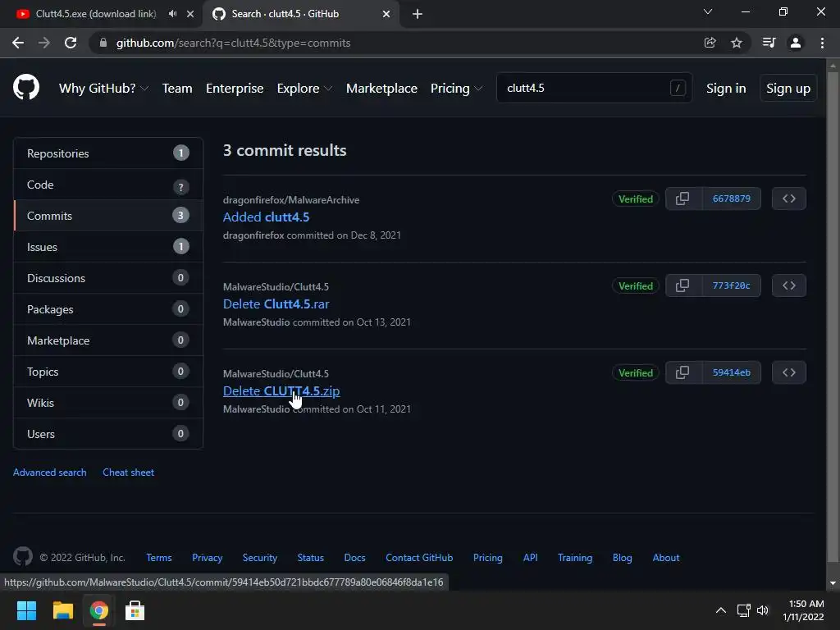This screenshot has width=840, height=630.
Task: Open the Enterprise header link
Action: point(235,89)
